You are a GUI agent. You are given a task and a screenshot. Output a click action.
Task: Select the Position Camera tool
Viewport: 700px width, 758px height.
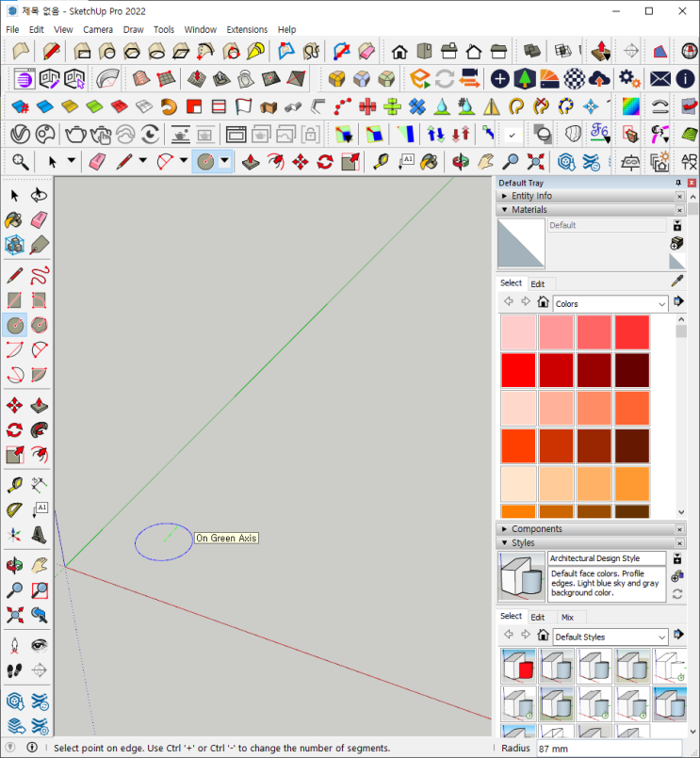point(14,645)
